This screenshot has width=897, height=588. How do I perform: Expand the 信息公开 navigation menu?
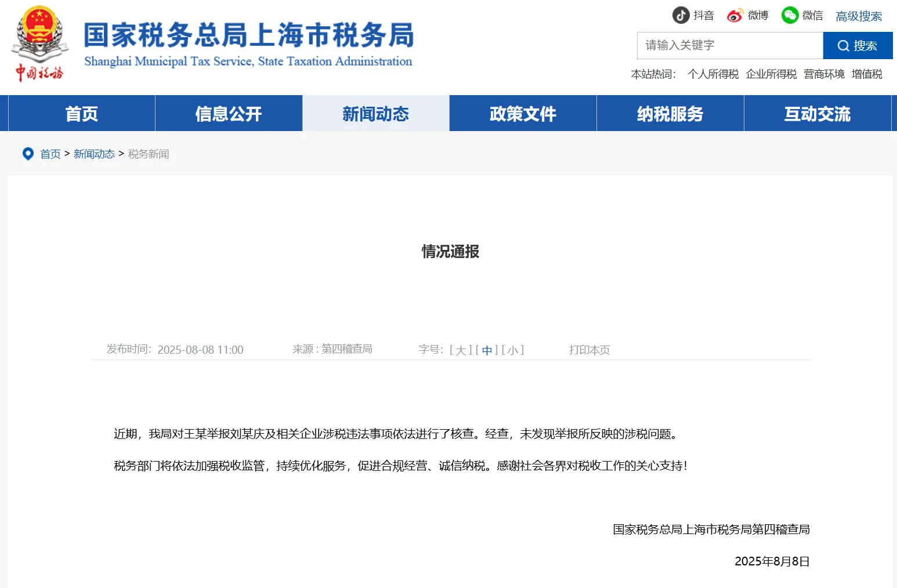(x=229, y=114)
